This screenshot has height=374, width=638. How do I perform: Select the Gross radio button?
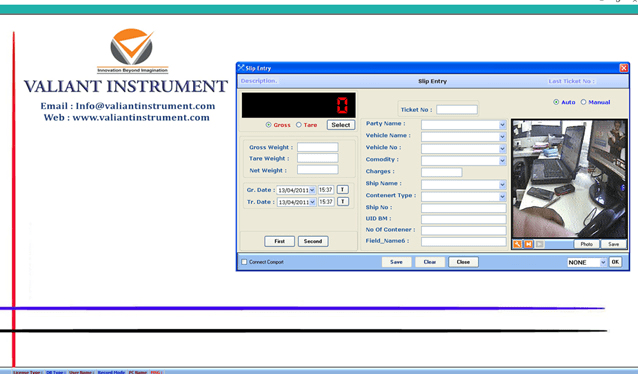click(269, 125)
